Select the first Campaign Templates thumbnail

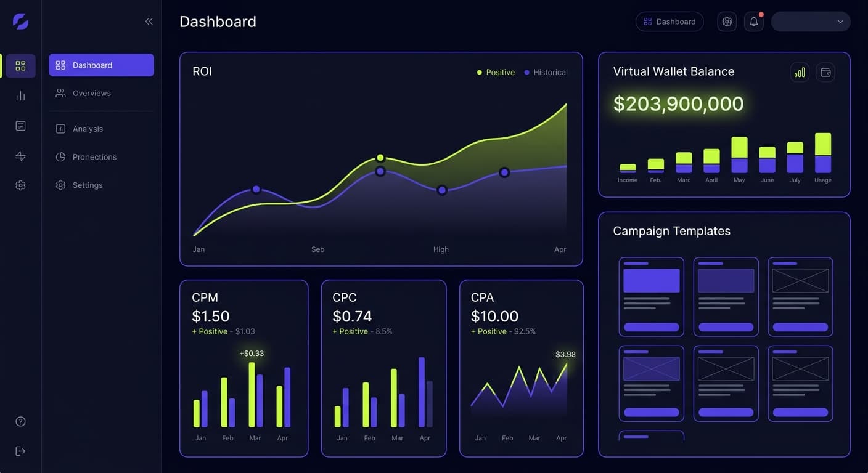pyautogui.click(x=652, y=297)
